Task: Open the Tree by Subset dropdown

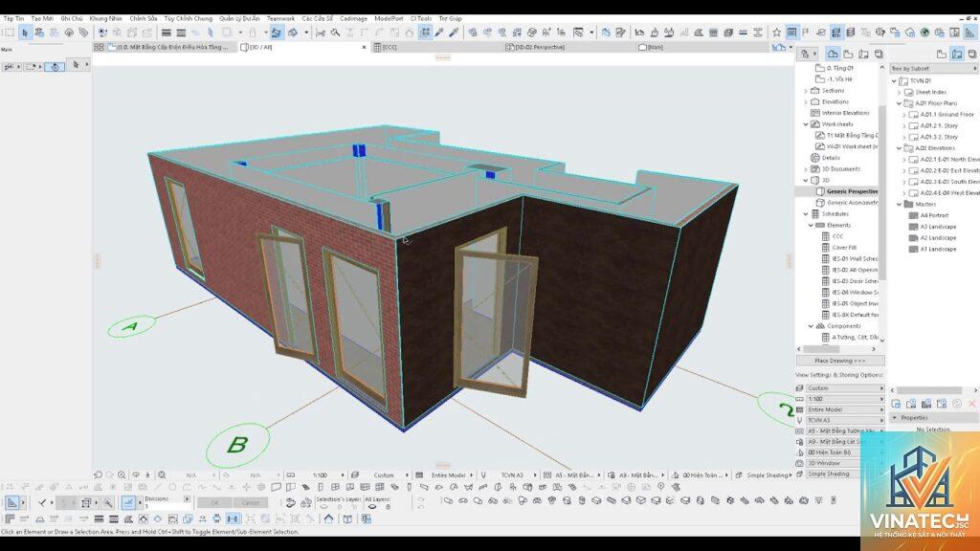Action: 934,69
